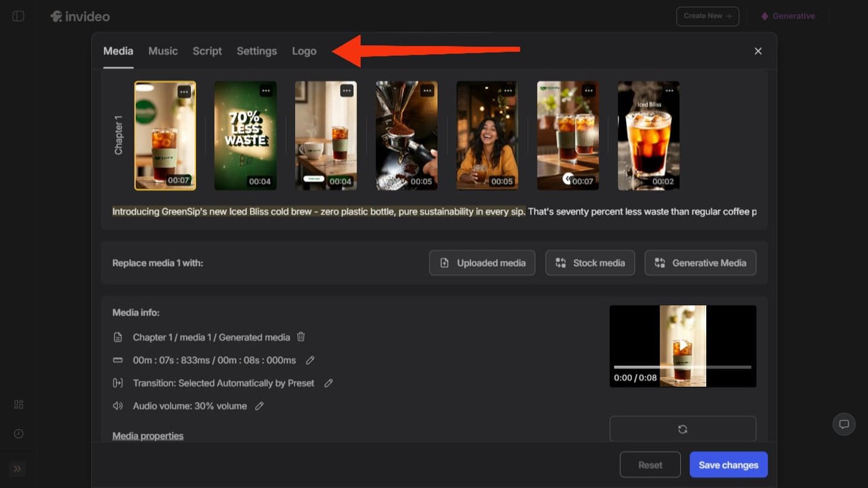
Task: Switch to the Music tab
Action: point(163,51)
